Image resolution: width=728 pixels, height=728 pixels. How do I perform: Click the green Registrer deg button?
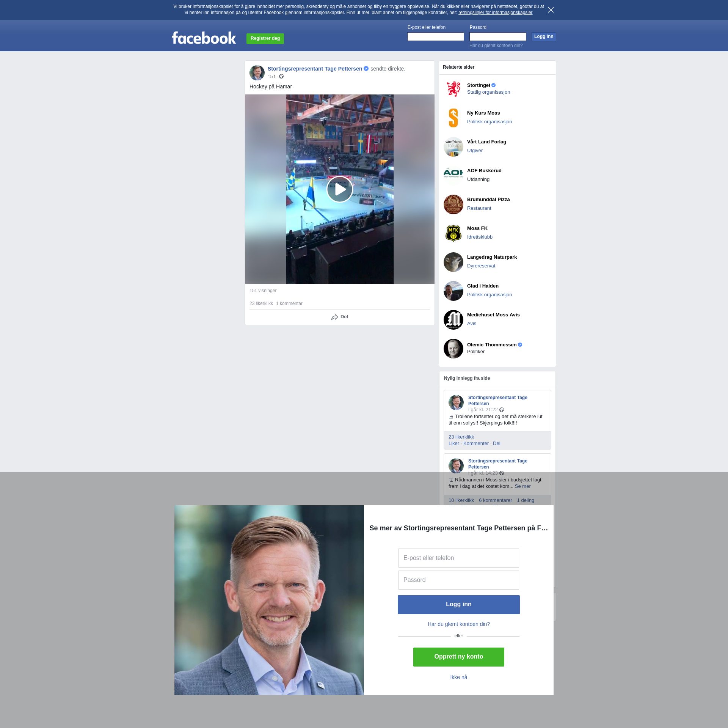265,39
